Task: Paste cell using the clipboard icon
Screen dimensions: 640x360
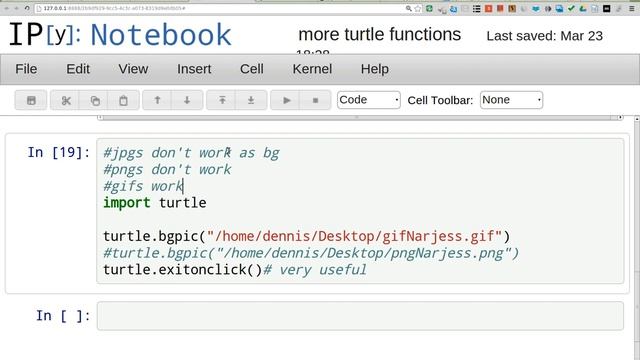Action: [123, 100]
